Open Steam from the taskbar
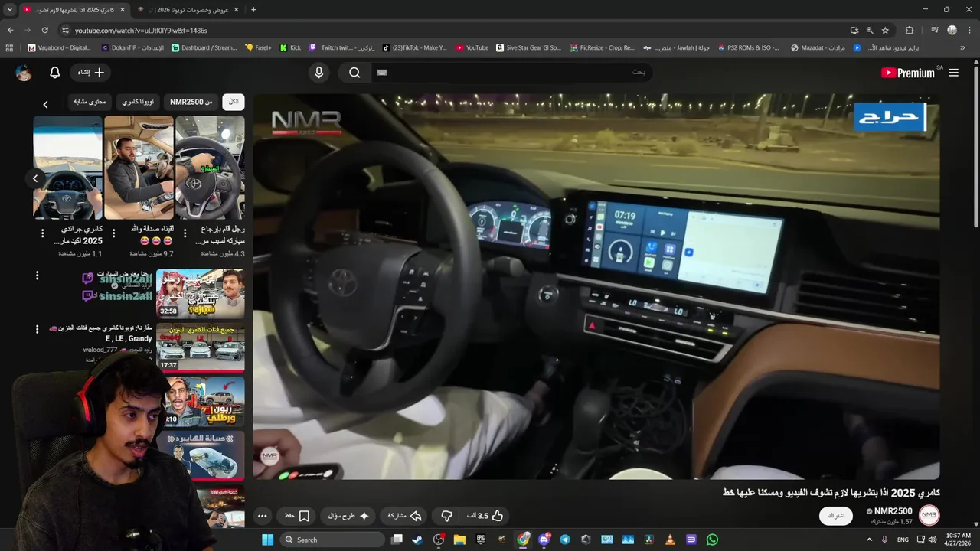 point(417,540)
